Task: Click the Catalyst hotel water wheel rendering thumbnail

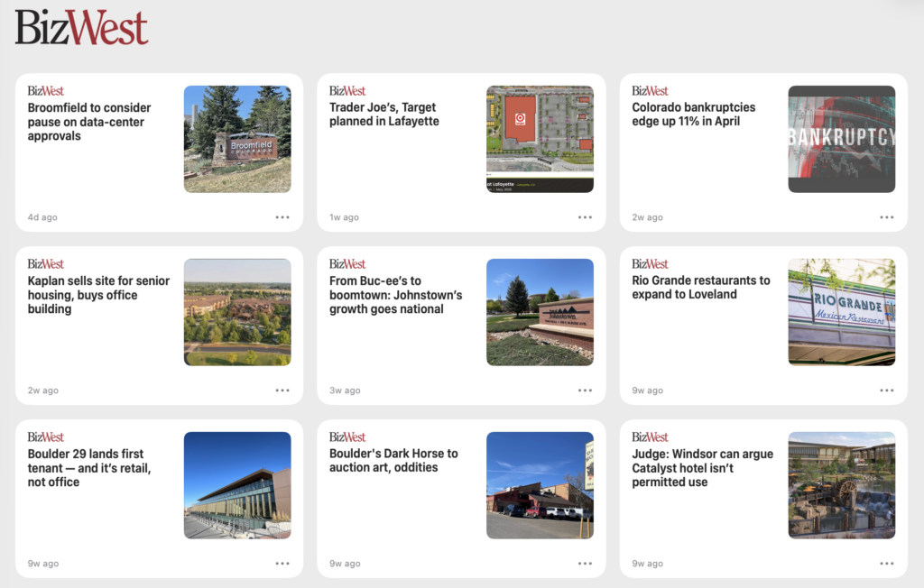Action: click(x=842, y=485)
